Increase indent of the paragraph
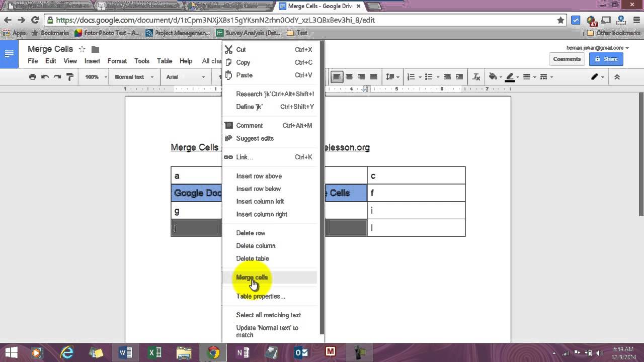This screenshot has height=362, width=644. (x=459, y=77)
